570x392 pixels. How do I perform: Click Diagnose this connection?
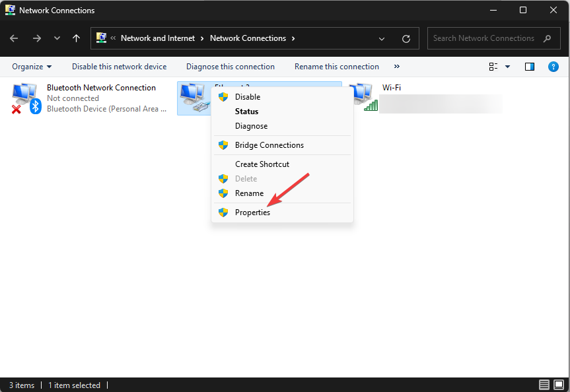tap(231, 67)
